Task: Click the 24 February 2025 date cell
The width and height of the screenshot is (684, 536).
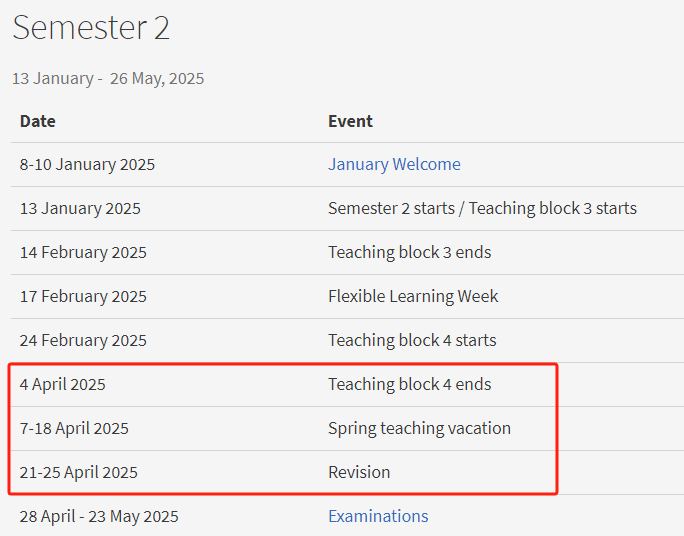Action: [x=83, y=341]
